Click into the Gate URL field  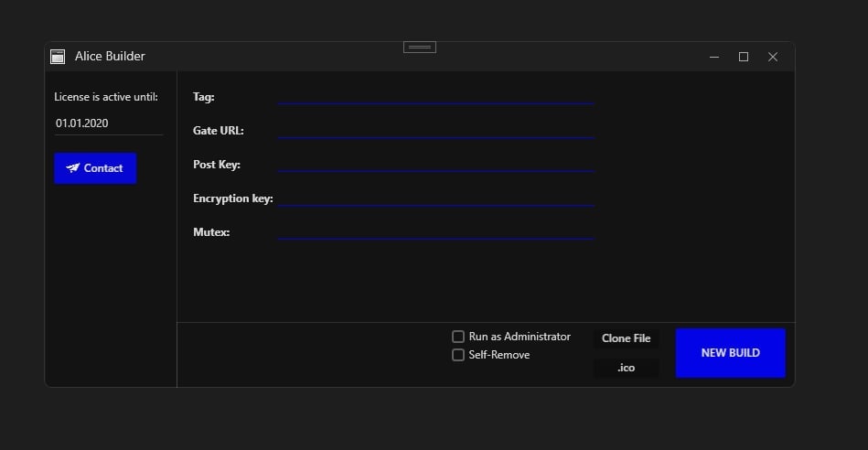pos(436,129)
